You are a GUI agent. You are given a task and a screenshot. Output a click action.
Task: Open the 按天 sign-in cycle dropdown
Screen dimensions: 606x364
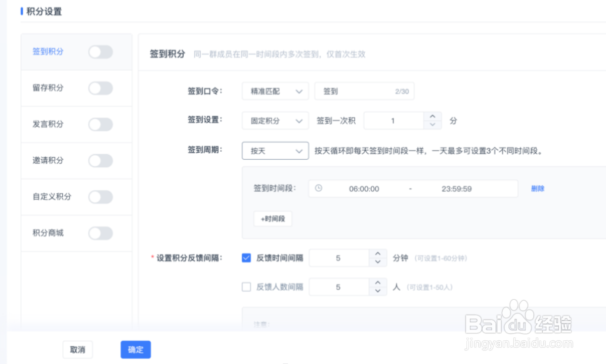click(x=275, y=150)
